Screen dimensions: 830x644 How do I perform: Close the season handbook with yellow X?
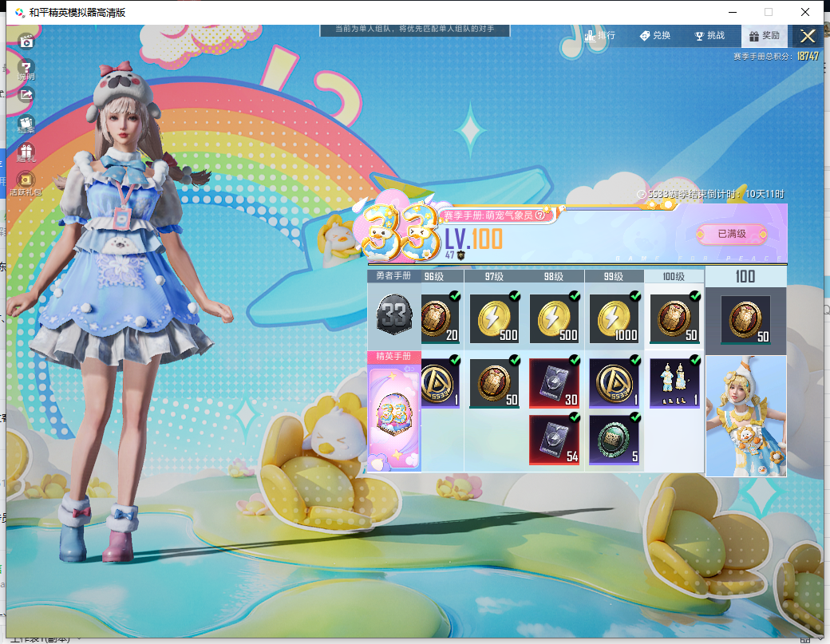click(807, 36)
